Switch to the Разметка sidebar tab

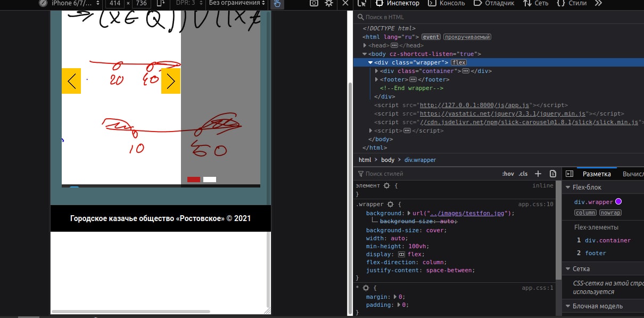coord(597,174)
